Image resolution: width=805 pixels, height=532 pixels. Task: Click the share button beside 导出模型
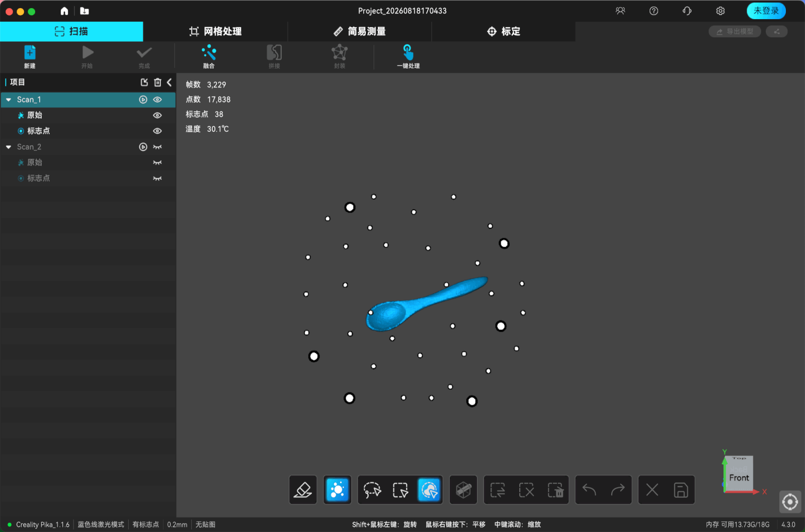(x=776, y=31)
